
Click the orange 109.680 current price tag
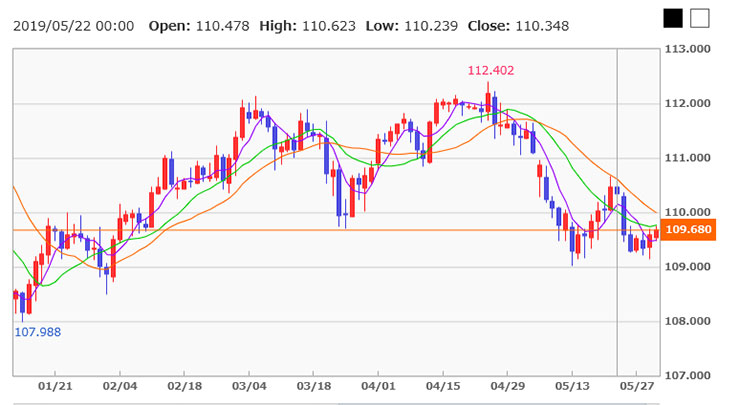click(x=688, y=229)
